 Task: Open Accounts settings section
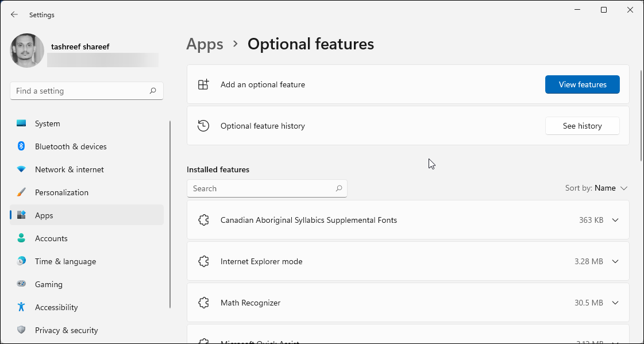coord(51,238)
